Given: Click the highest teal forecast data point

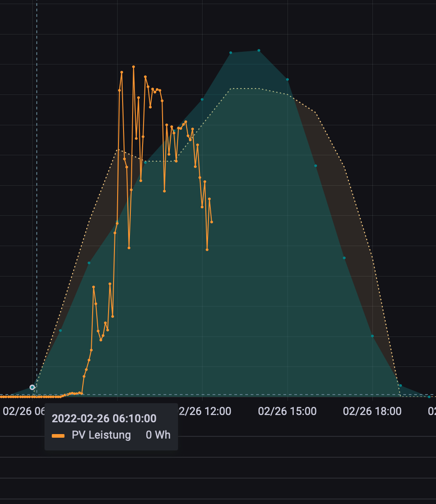Looking at the screenshot, I should coord(259,50).
